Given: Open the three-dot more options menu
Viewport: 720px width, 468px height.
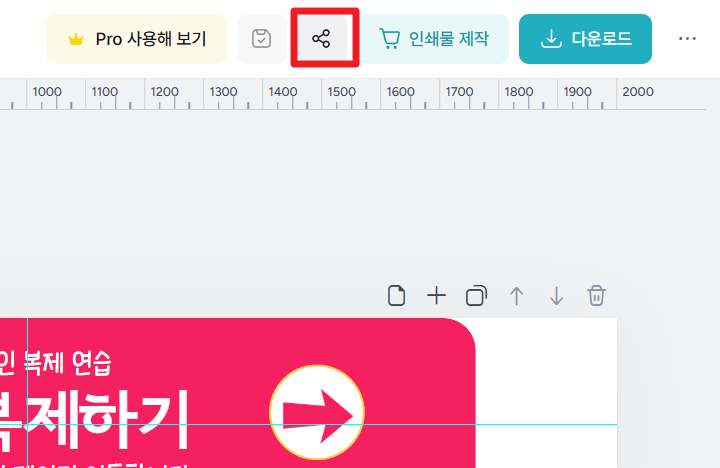Looking at the screenshot, I should [687, 39].
